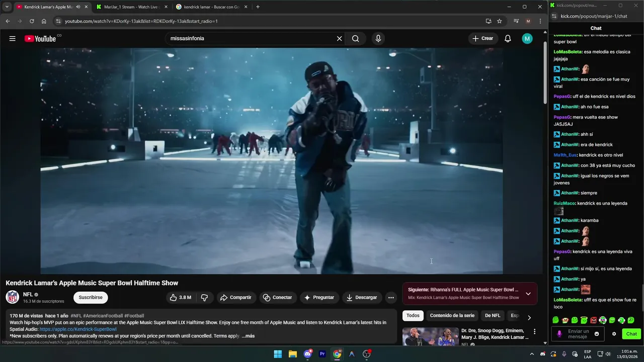This screenshot has width=644, height=362.
Task: Open OBS Studio from the taskbar
Action: pyautogui.click(x=367, y=354)
